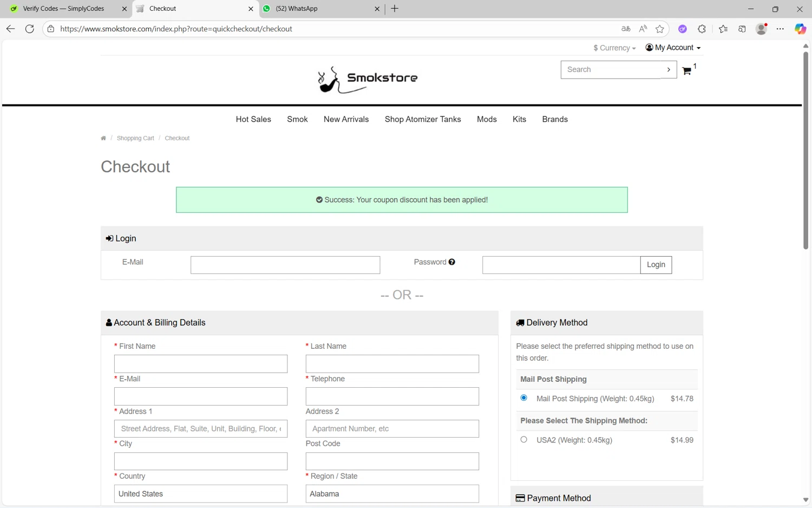Focus the Password field
The image size is (812, 508).
pyautogui.click(x=561, y=265)
